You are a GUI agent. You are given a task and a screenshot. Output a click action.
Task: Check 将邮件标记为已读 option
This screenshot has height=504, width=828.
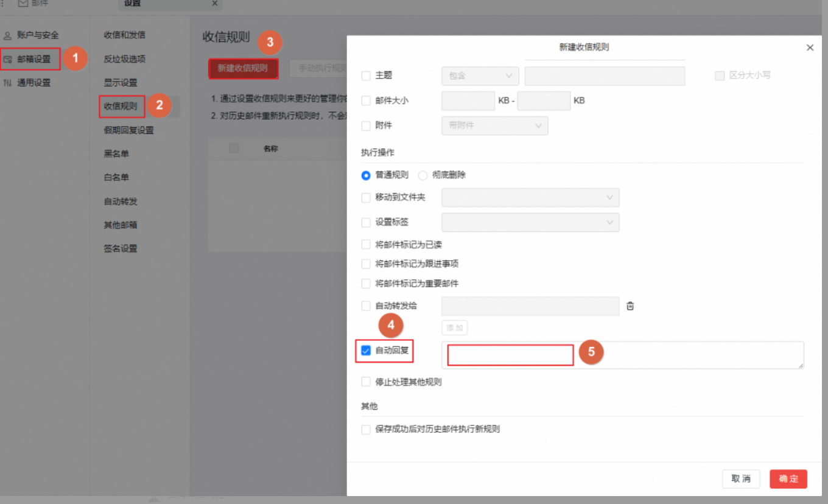tap(366, 245)
